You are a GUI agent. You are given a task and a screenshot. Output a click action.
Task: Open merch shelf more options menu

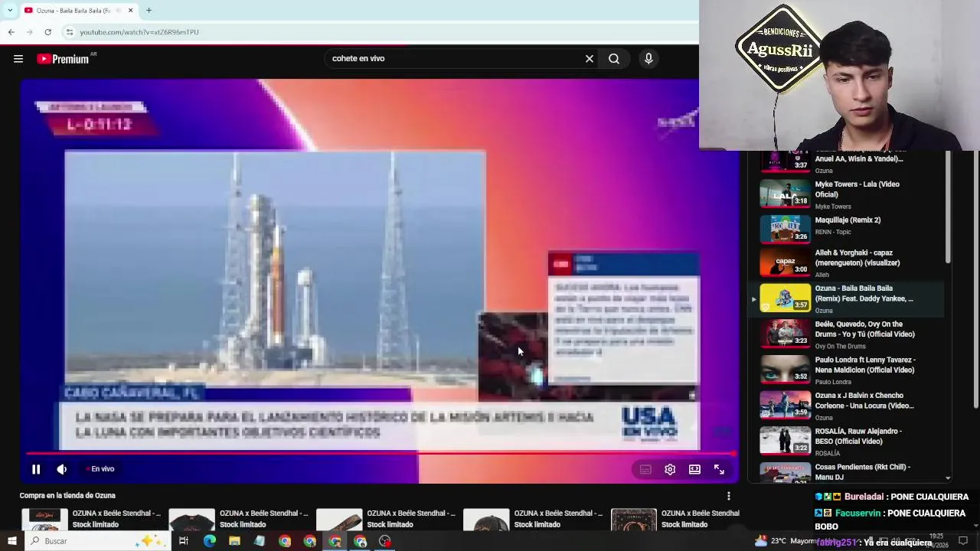coord(729,496)
